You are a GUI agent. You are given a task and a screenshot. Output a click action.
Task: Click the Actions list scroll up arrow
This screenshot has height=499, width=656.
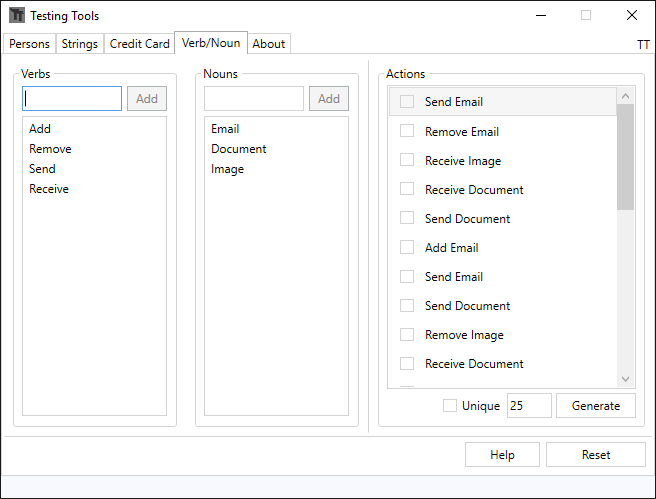click(625, 96)
